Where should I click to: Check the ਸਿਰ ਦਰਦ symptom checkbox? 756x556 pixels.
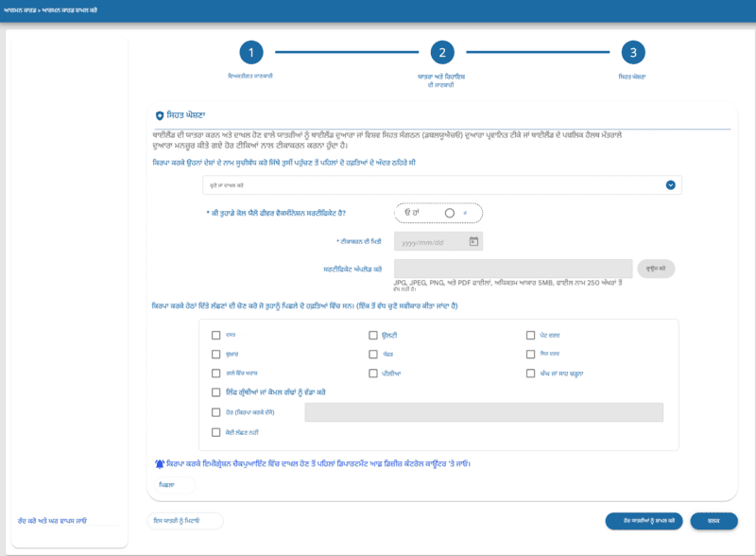(530, 355)
